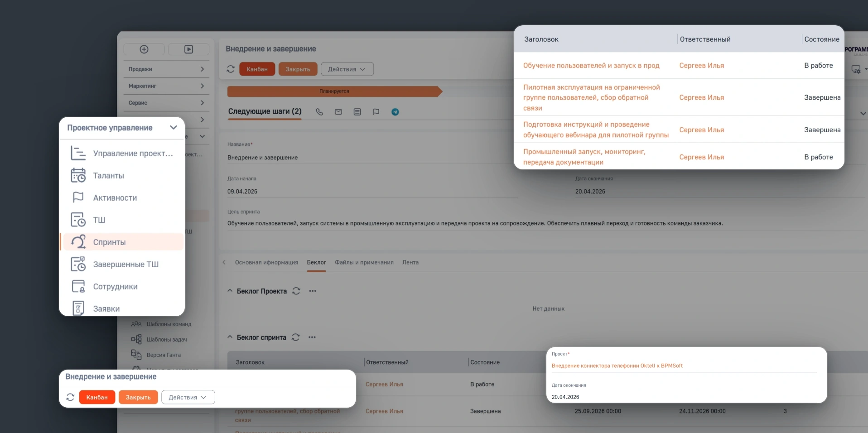Screen dimensions: 868x433
Task: Click the phone call icon beside Следующие шаги
Action: click(x=319, y=112)
